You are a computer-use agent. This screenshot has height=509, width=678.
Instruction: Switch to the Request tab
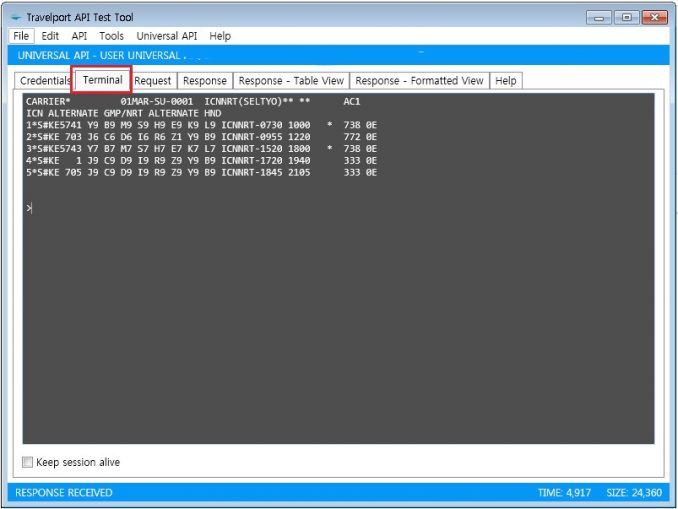pos(153,81)
